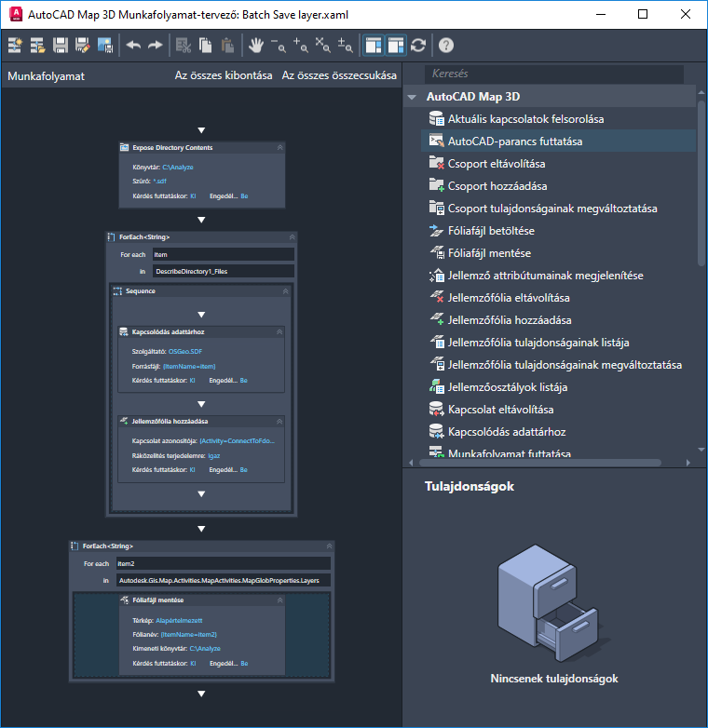Create a new workflow from the toolbar
Image resolution: width=708 pixels, height=728 pixels.
15,46
